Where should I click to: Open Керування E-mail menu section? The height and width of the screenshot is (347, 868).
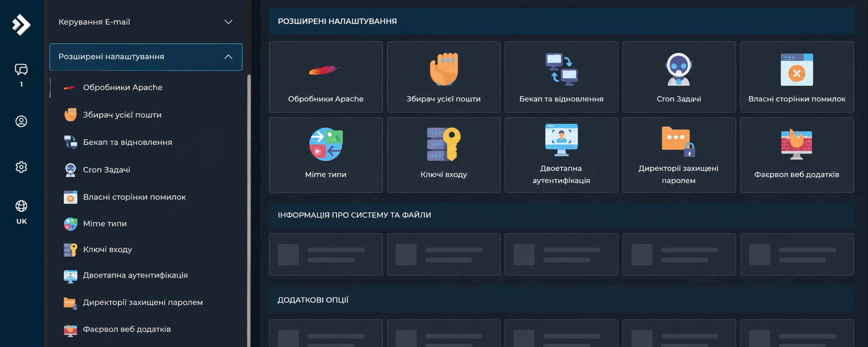point(146,22)
